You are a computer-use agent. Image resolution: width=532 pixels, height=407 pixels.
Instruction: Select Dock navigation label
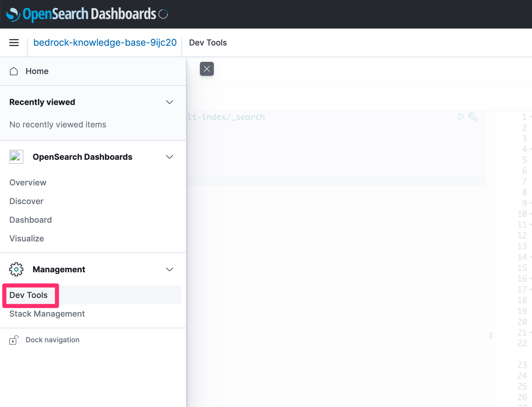tap(52, 340)
